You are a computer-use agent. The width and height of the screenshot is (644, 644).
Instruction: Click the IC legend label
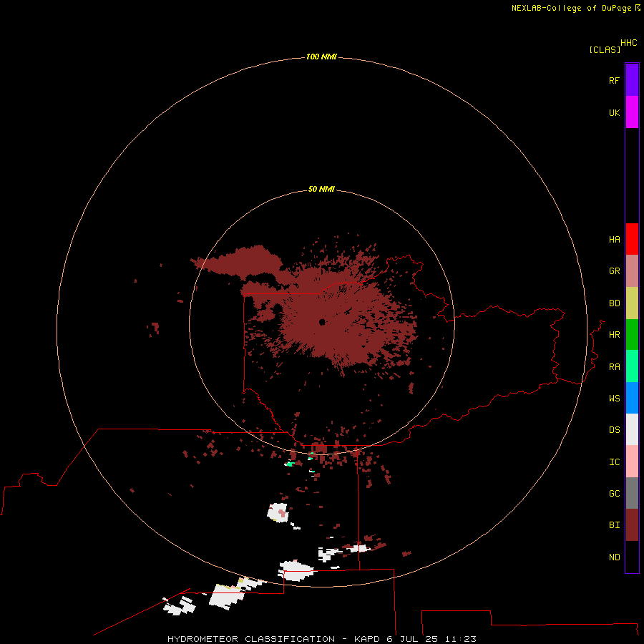click(614, 462)
